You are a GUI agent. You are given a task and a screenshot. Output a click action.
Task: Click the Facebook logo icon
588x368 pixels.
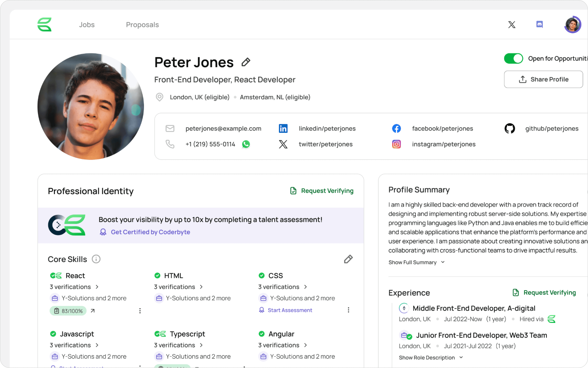coord(396,128)
